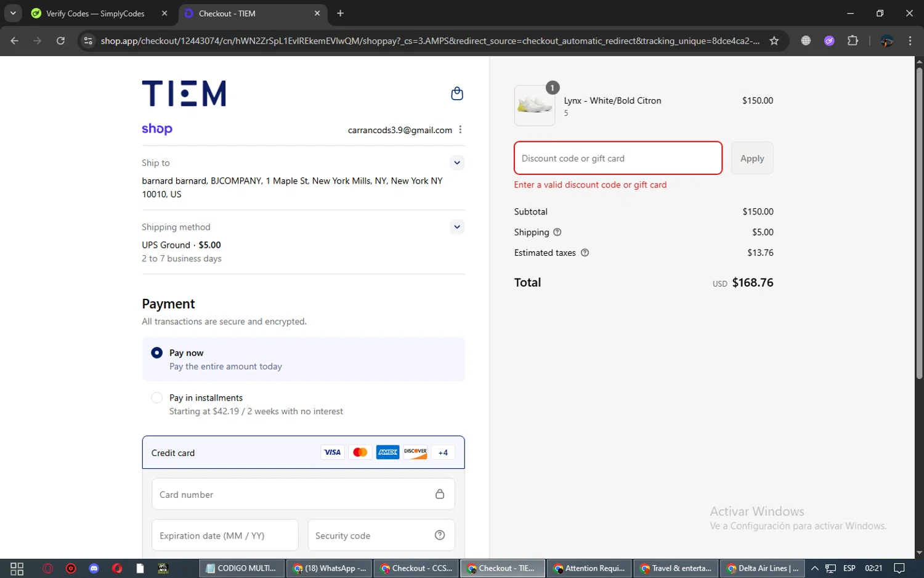Click the TIEM store logo
Viewport: 924px width, 578px height.
[x=184, y=94]
